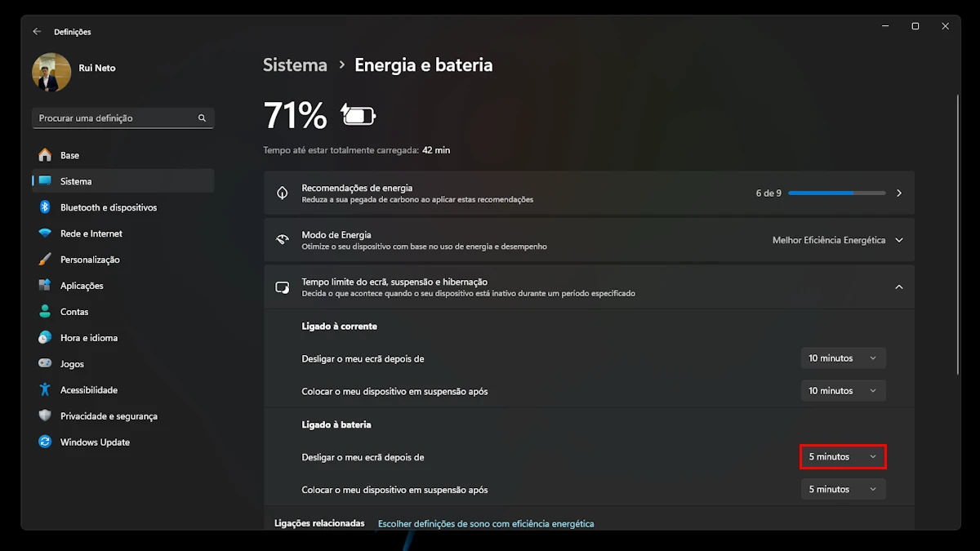The width and height of the screenshot is (980, 551).
Task: Open Modo de Energia dropdown
Action: coord(837,241)
